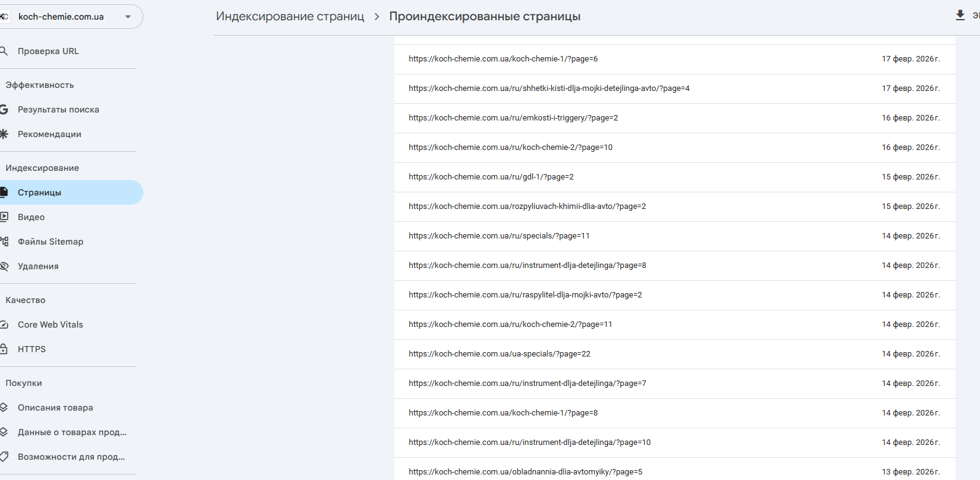Open the rozpyliuvach-khimii-dlia-avto/?page=2 URL

(x=527, y=207)
